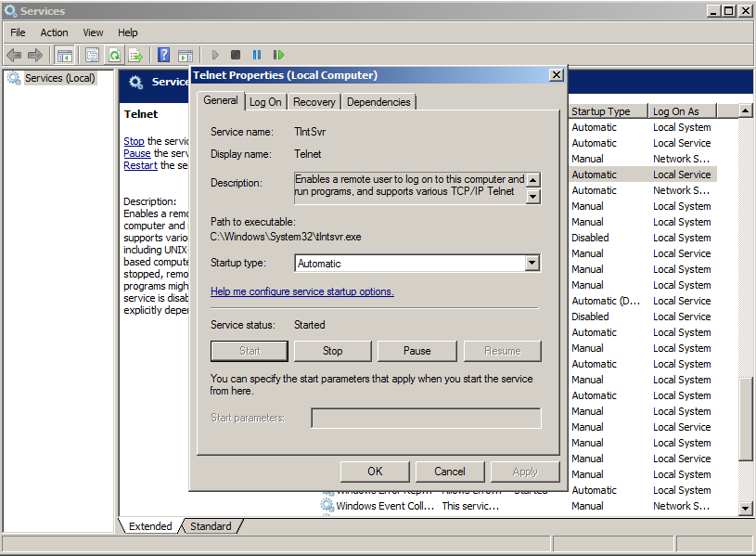Click Help me configure service startup options link
Viewport: 756px width, 556px height.
coord(301,291)
